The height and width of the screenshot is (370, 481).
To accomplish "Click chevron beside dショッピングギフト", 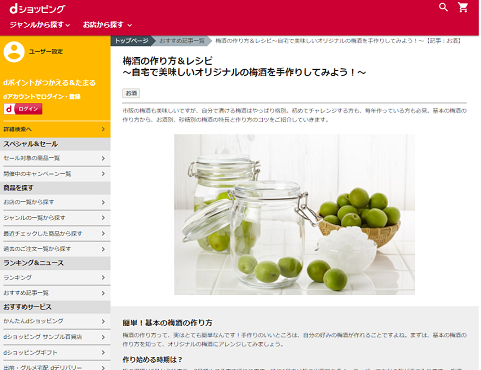I will coord(103,353).
